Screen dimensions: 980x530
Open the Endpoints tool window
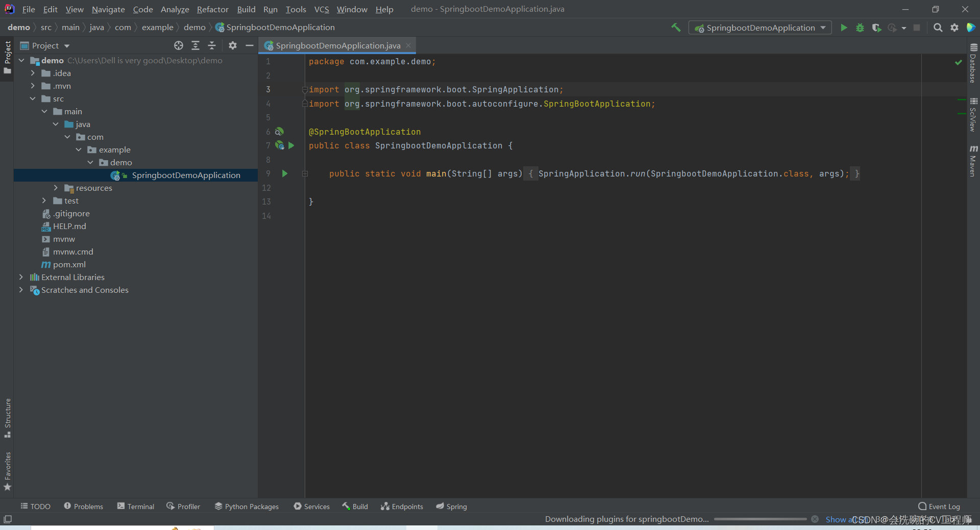[402, 506]
